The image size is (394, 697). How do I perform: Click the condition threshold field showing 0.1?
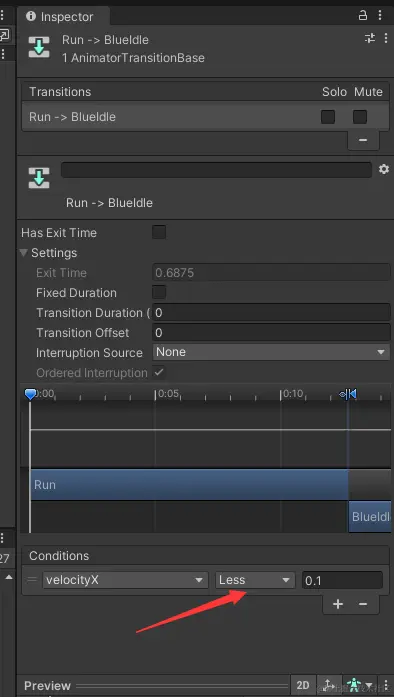(x=342, y=580)
